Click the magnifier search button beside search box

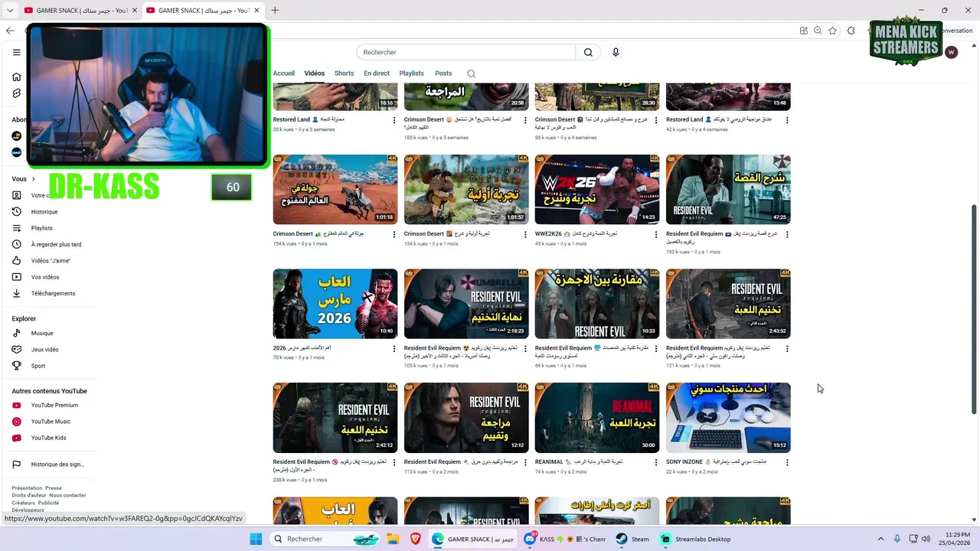[588, 52]
